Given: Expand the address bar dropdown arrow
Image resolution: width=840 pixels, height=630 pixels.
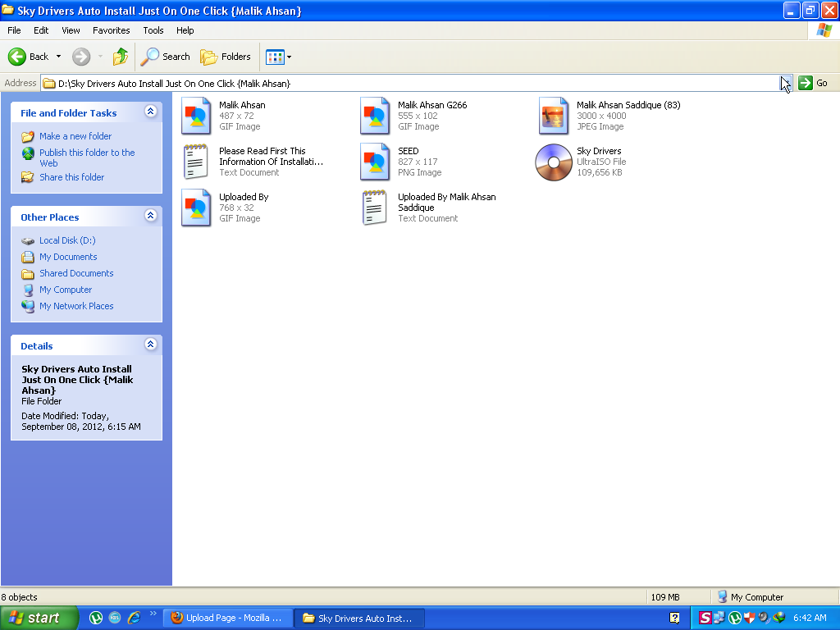Looking at the screenshot, I should click(785, 83).
